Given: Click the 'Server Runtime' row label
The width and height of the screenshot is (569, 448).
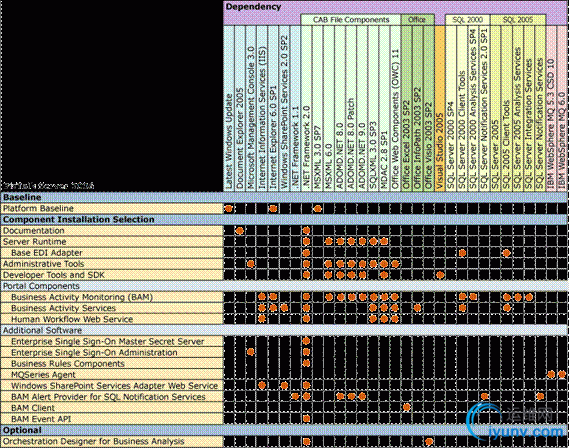Looking at the screenshot, I should click(34, 242).
